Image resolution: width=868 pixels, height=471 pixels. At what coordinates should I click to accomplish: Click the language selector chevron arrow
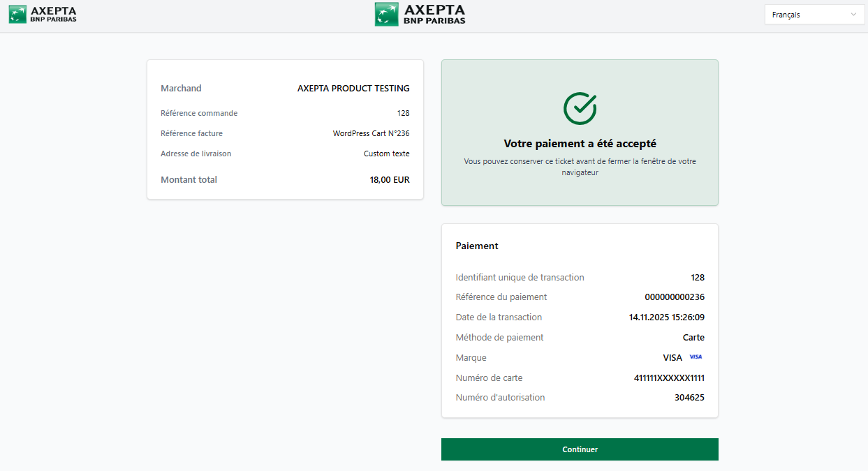pyautogui.click(x=853, y=15)
